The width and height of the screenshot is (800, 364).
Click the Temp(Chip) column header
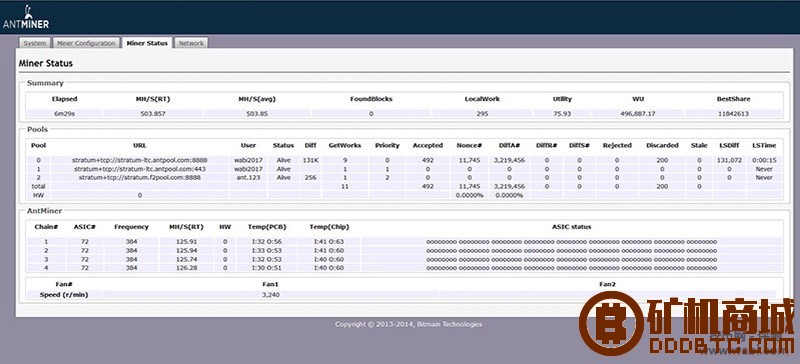click(329, 227)
